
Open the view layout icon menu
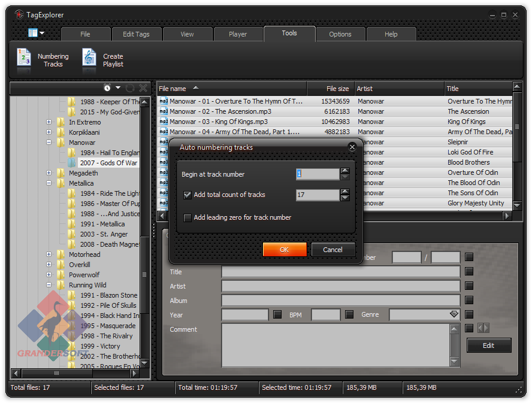(36, 34)
